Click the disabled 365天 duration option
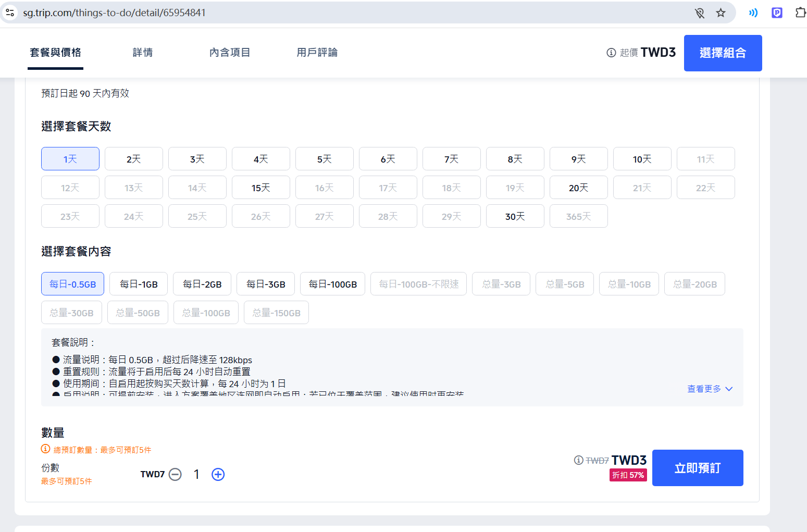 579,216
